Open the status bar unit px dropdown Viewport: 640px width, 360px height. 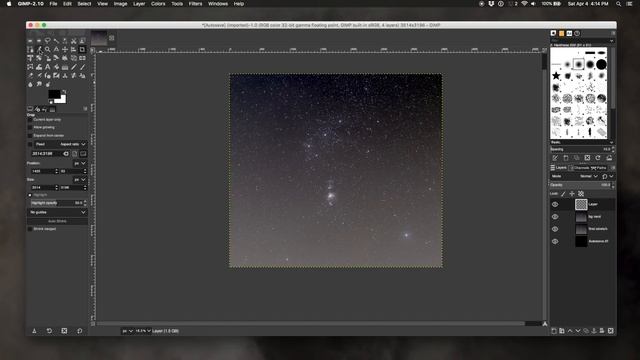(x=127, y=331)
